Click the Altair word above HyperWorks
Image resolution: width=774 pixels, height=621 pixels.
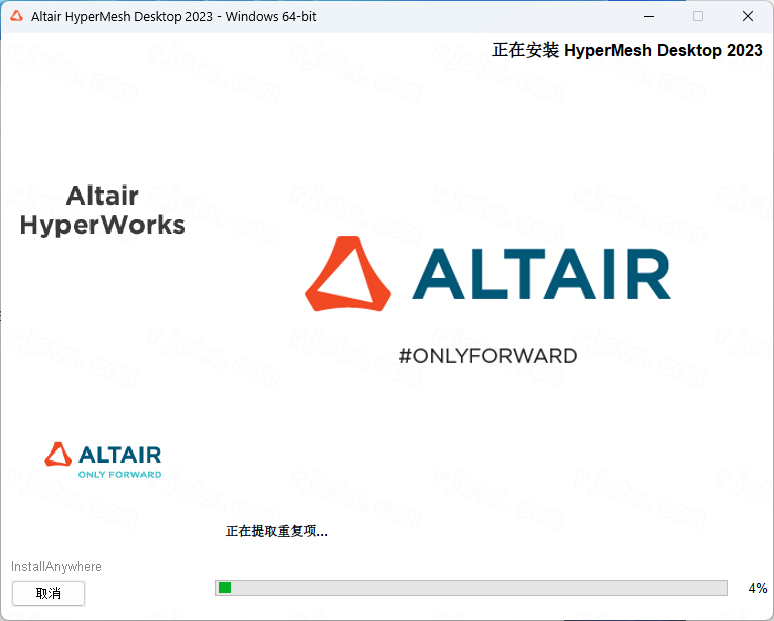pyautogui.click(x=102, y=195)
